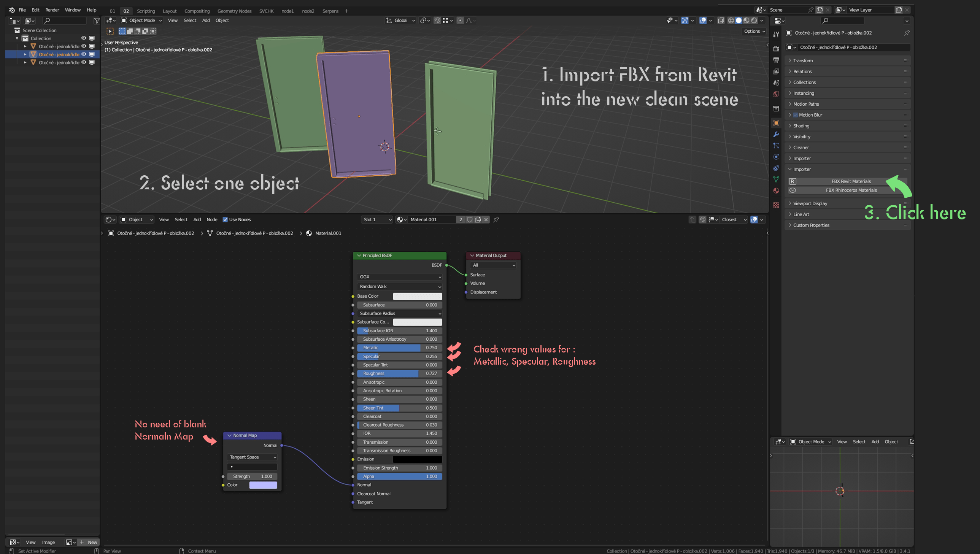Viewport: 980px width, 554px height.
Task: Open the Material properties tab
Action: pyautogui.click(x=776, y=190)
